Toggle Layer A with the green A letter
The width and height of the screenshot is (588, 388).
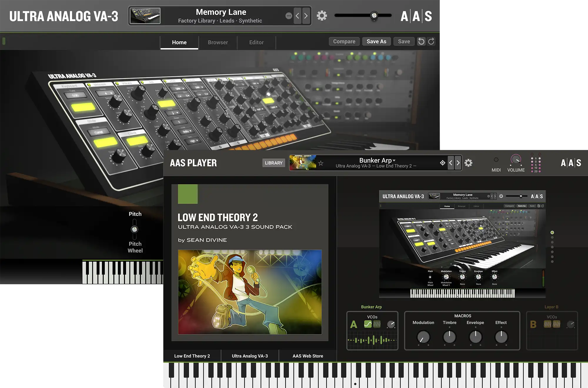tap(354, 325)
